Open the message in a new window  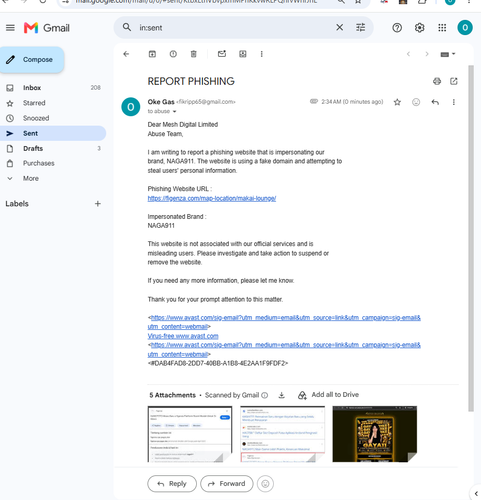(454, 81)
